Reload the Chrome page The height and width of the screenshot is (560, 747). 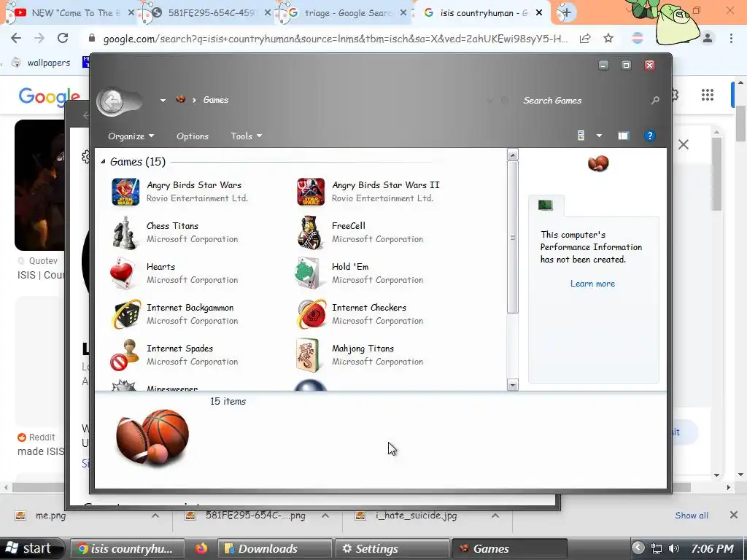click(x=63, y=38)
